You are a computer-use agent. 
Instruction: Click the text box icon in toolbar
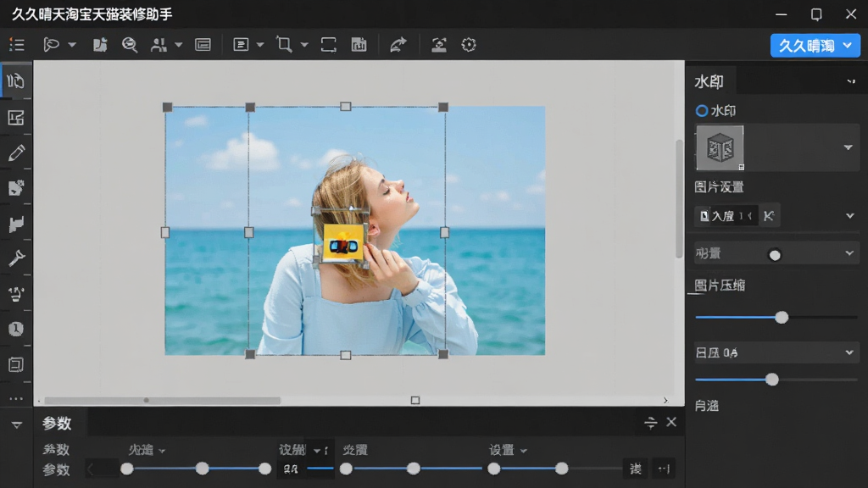pos(241,45)
